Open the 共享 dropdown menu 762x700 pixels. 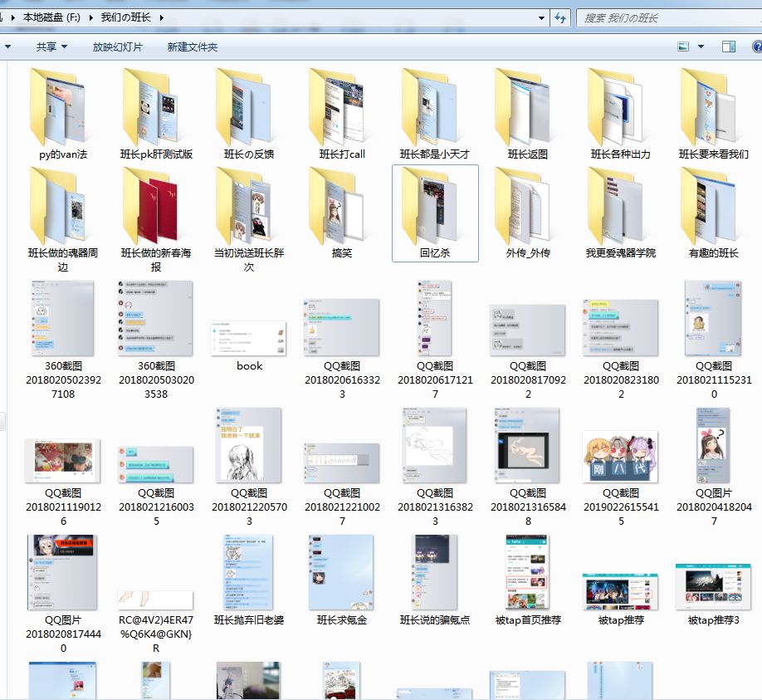[x=51, y=47]
